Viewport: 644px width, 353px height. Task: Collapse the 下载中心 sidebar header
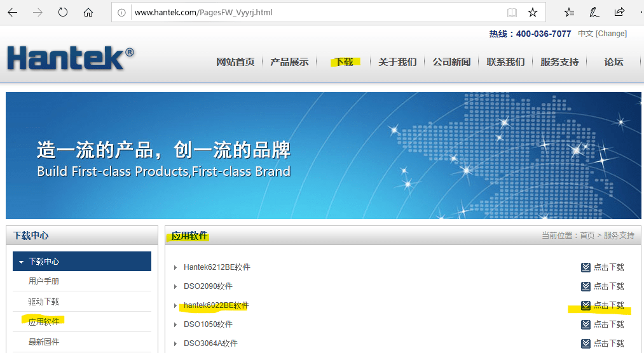(x=82, y=261)
